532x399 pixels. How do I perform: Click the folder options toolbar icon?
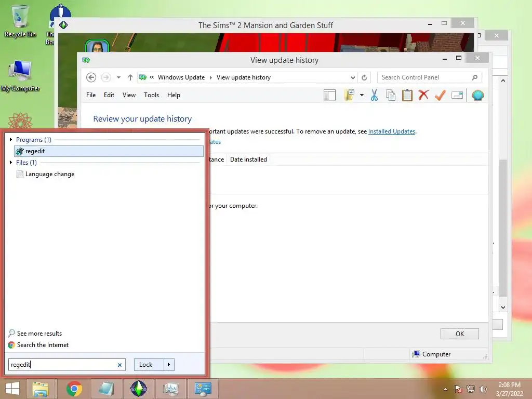pyautogui.click(x=349, y=96)
